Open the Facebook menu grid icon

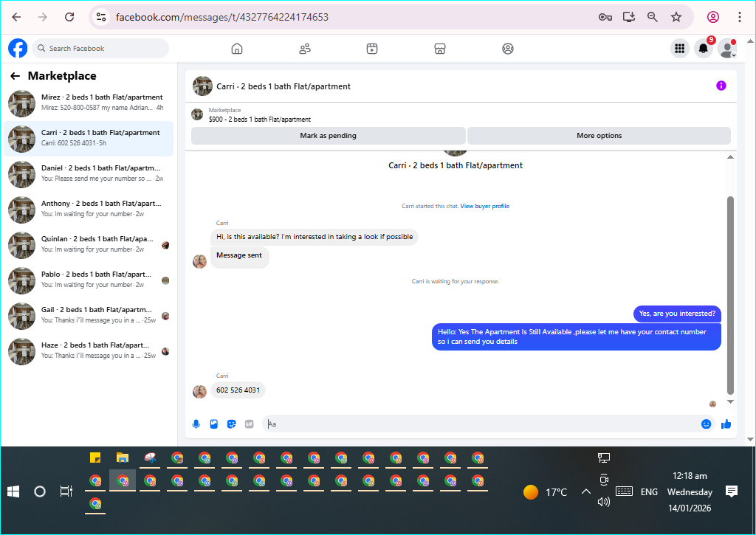click(x=680, y=48)
